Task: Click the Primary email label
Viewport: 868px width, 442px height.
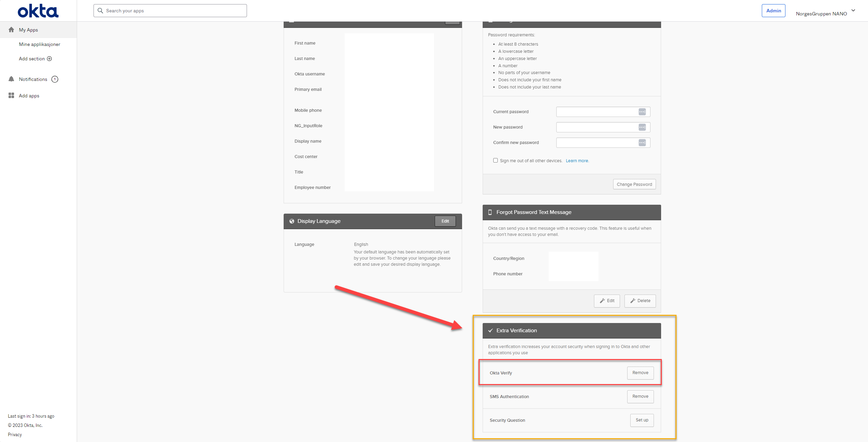Action: pos(308,89)
